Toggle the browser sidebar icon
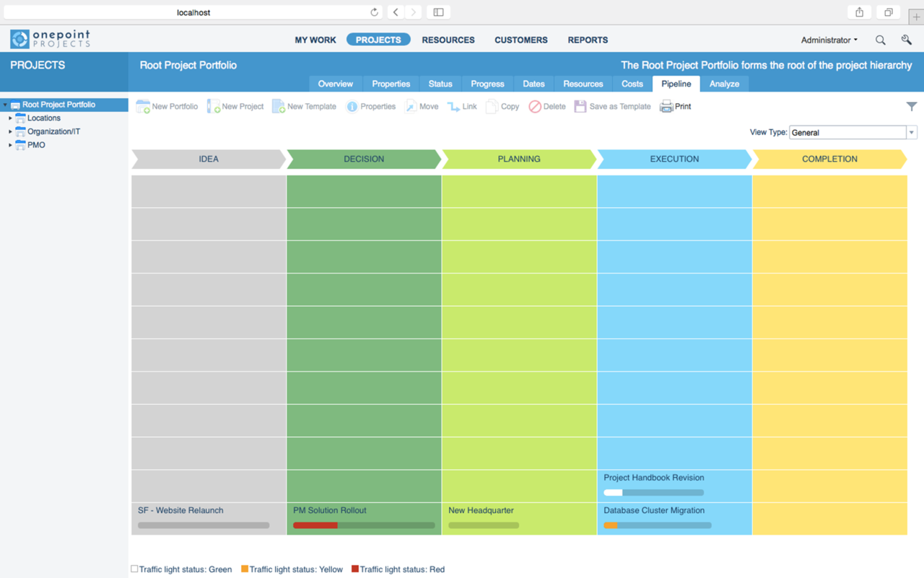This screenshot has width=924, height=578. click(x=438, y=12)
